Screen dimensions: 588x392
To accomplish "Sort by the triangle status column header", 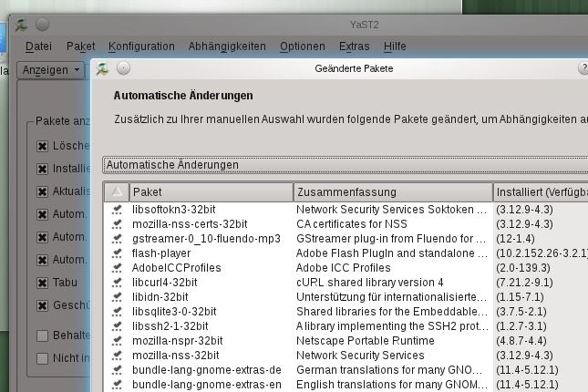I will [117, 192].
